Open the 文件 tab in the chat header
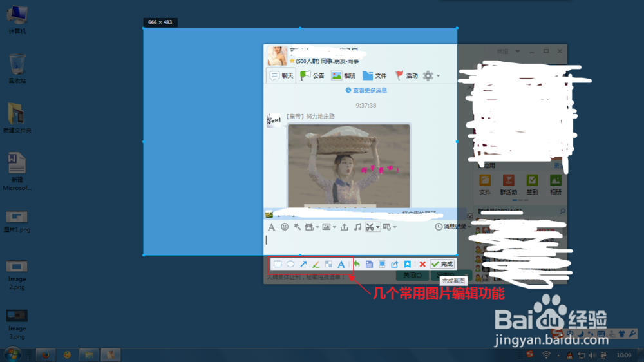The height and width of the screenshot is (362, 644). click(x=375, y=75)
